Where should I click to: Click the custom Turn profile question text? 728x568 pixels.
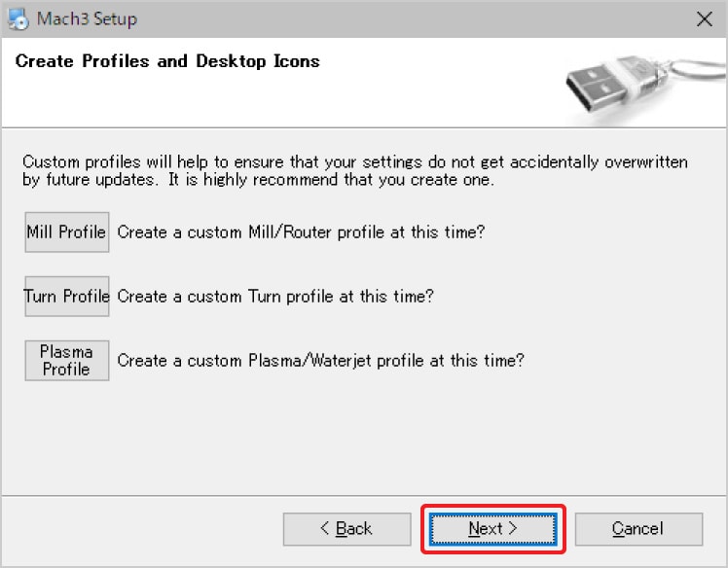pyautogui.click(x=275, y=297)
